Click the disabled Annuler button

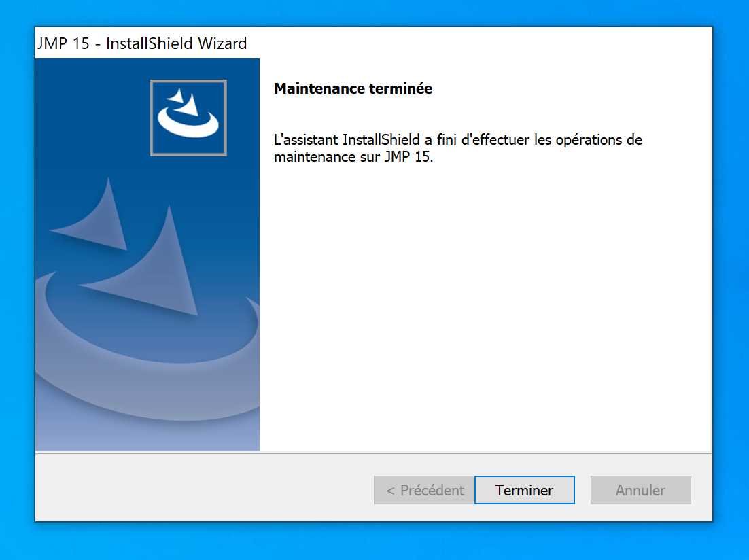coord(640,490)
